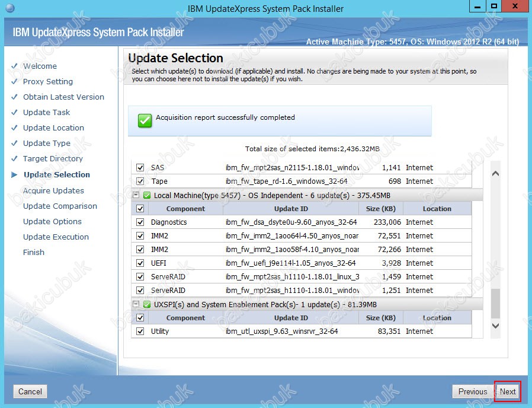Click the Total size of selected items text
The height and width of the screenshot is (408, 532).
tap(312, 149)
